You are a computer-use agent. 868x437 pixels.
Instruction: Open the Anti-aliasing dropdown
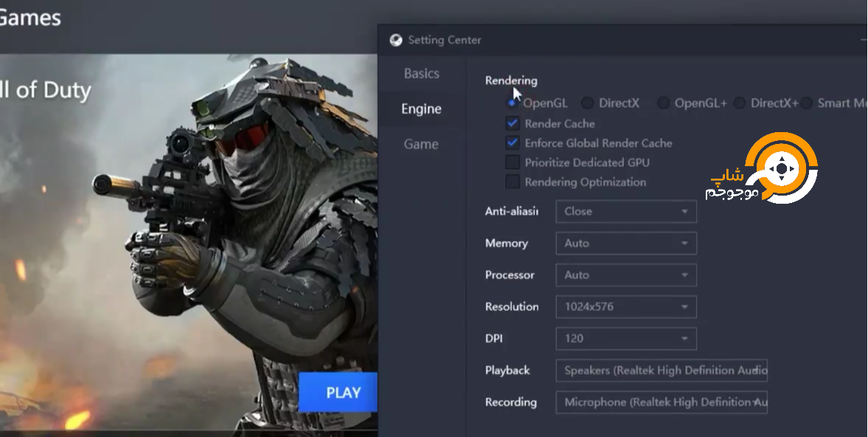click(626, 212)
